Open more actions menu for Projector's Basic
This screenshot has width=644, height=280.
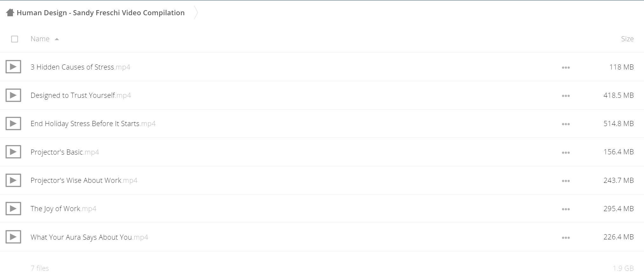pyautogui.click(x=566, y=153)
